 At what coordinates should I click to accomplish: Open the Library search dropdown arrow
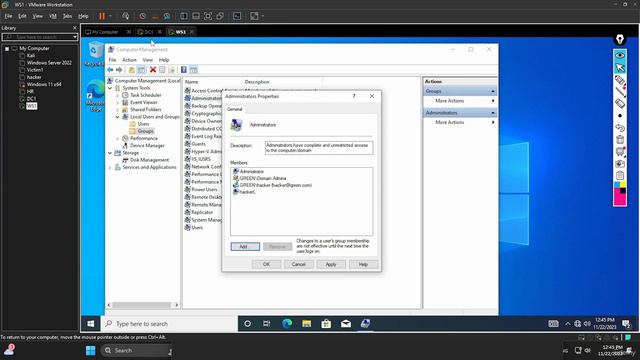[75, 37]
